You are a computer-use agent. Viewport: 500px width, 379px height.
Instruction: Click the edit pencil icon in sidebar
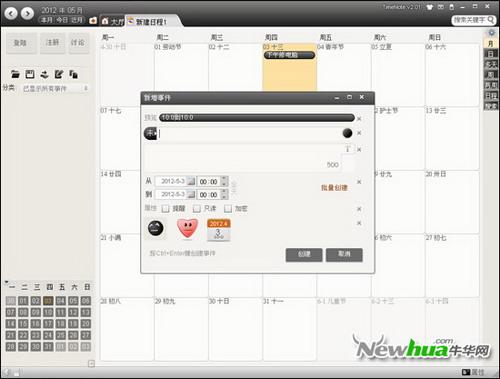point(59,74)
